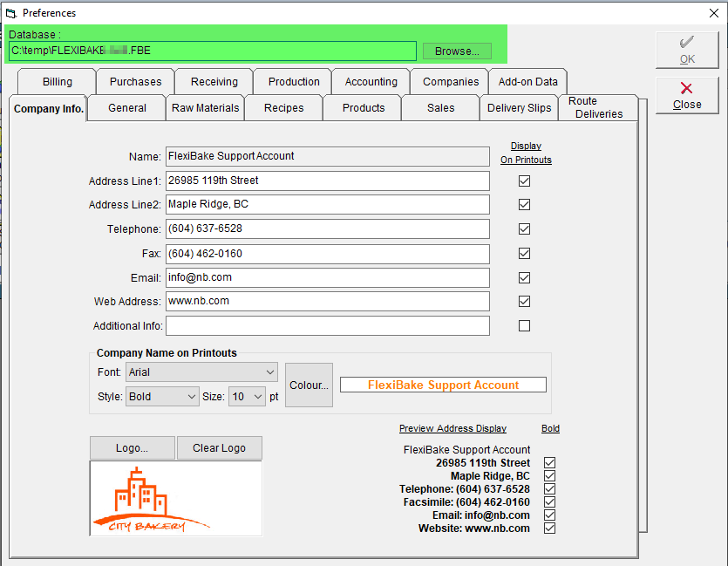Open the font Size dropdown
Image resolution: width=728 pixels, height=566 pixels.
(x=247, y=397)
